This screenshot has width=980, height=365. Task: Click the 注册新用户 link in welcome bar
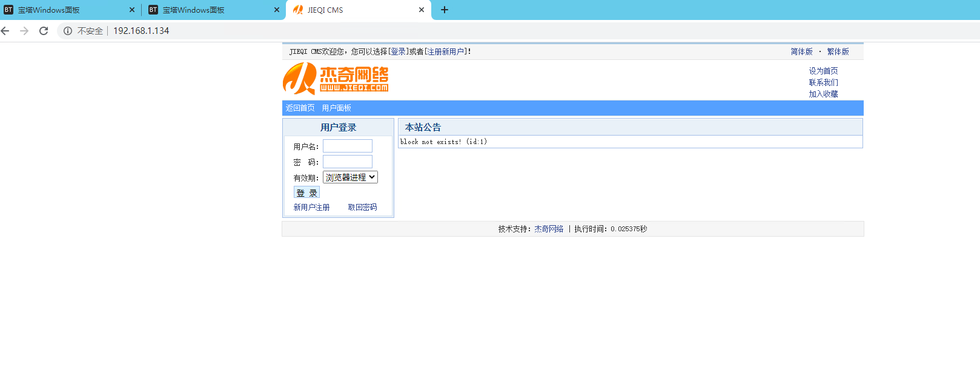click(446, 51)
